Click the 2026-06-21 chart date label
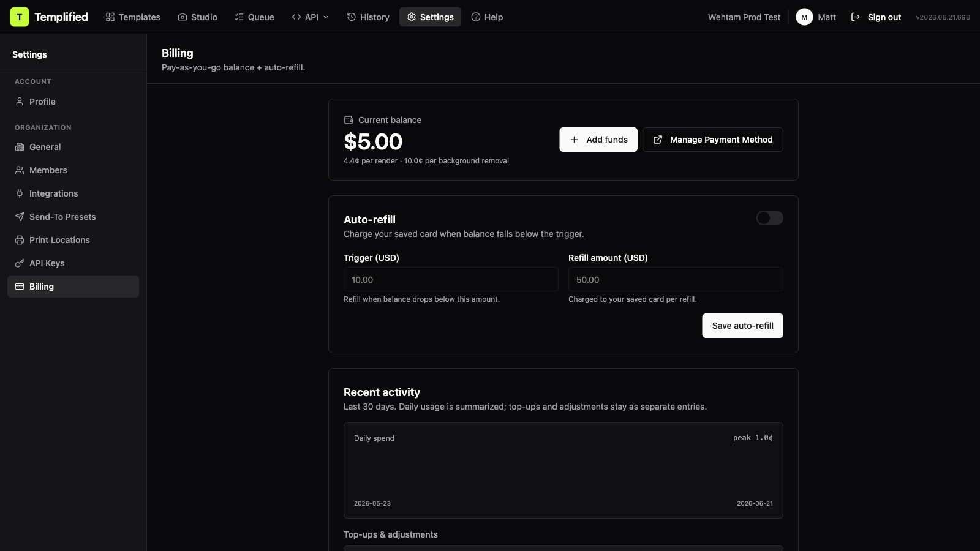The width and height of the screenshot is (980, 551). pos(755,503)
